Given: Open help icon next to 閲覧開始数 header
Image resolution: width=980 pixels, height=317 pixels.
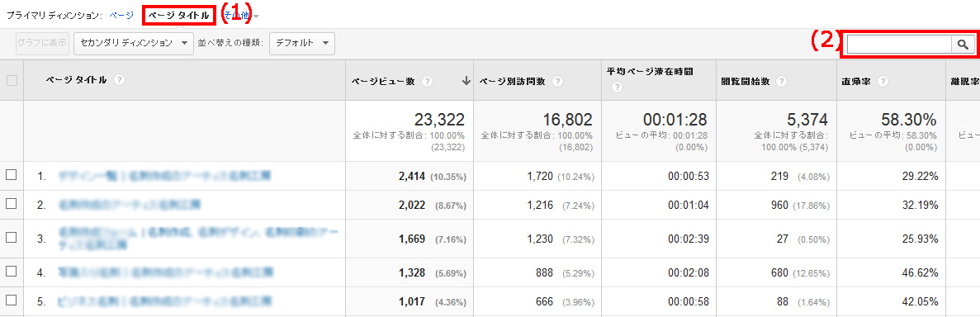Looking at the screenshot, I should (x=782, y=81).
